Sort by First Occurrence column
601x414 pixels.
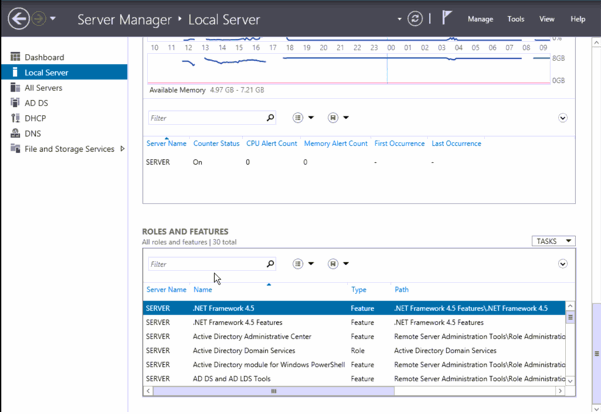pyautogui.click(x=399, y=143)
